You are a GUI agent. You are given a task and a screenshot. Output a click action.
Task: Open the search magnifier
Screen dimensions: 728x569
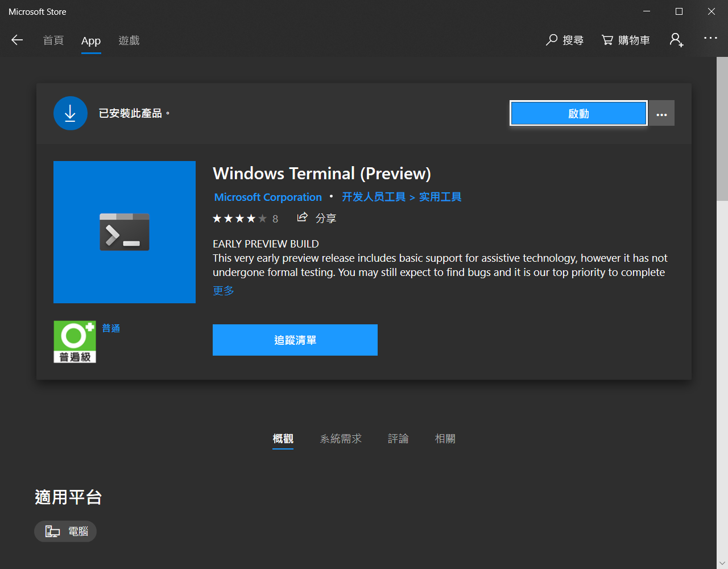click(x=565, y=40)
